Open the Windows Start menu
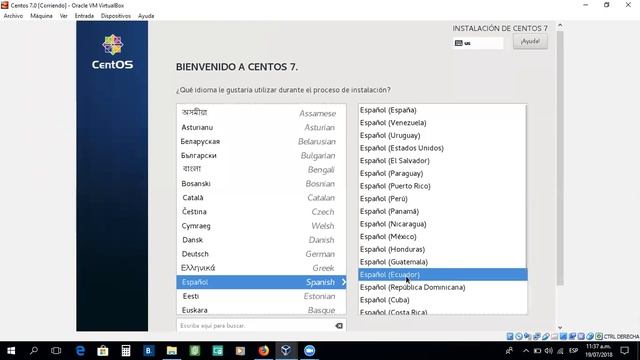Screen dimensions: 640x360 (x=11, y=351)
